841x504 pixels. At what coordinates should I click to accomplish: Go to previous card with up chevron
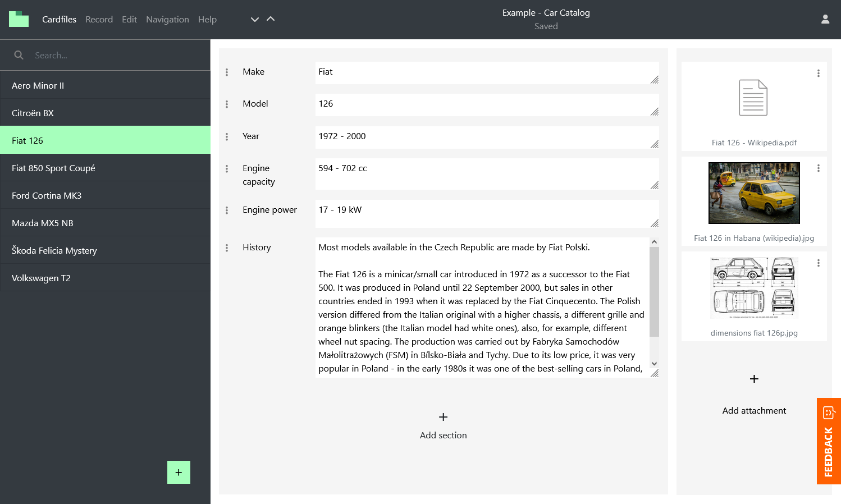271,19
